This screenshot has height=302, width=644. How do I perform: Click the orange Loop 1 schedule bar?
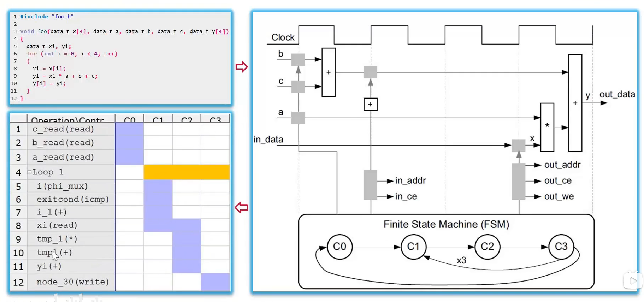pyautogui.click(x=187, y=172)
